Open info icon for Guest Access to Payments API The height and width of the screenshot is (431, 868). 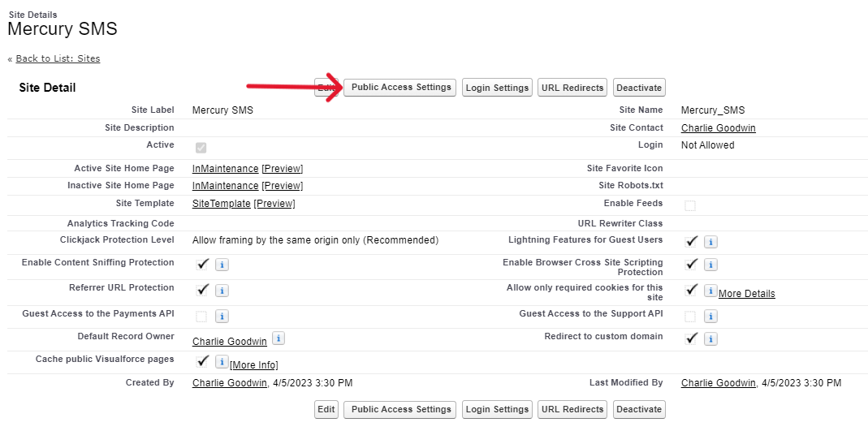pos(222,317)
